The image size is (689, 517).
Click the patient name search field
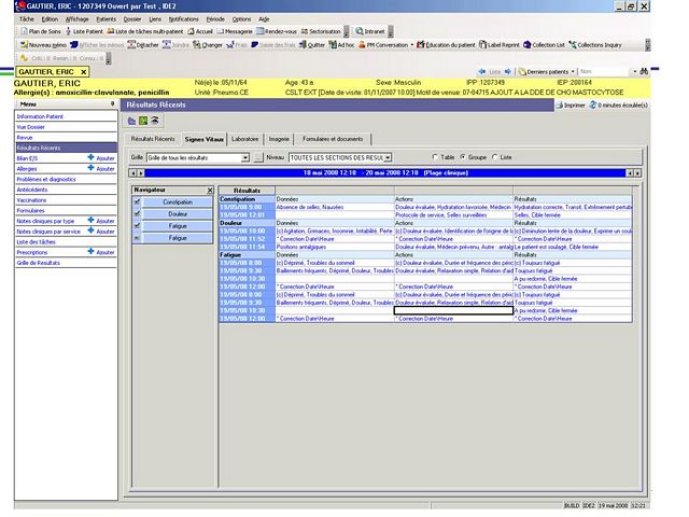pos(605,71)
